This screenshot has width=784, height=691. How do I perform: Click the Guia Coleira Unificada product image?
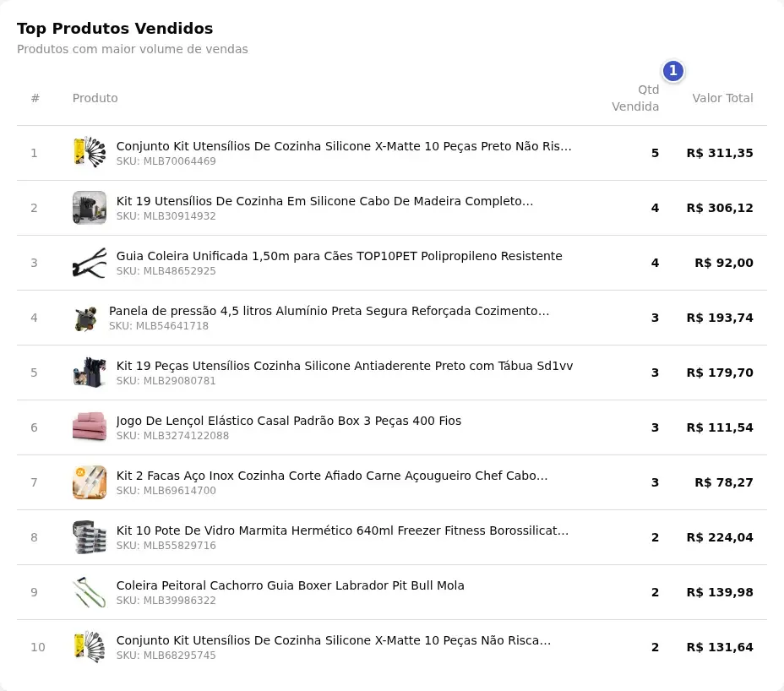90,263
